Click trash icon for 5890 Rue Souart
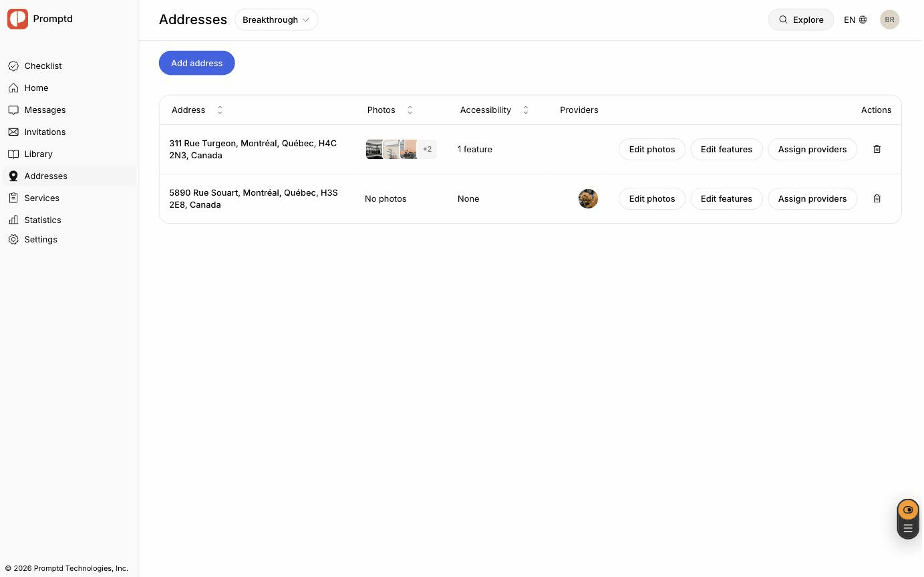 point(877,198)
